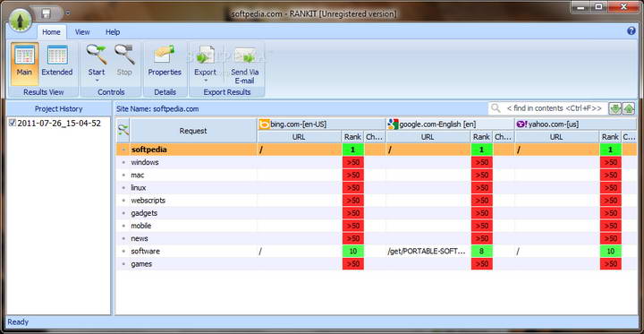
Task: Sort by the Google Rank column header
Action: point(481,137)
